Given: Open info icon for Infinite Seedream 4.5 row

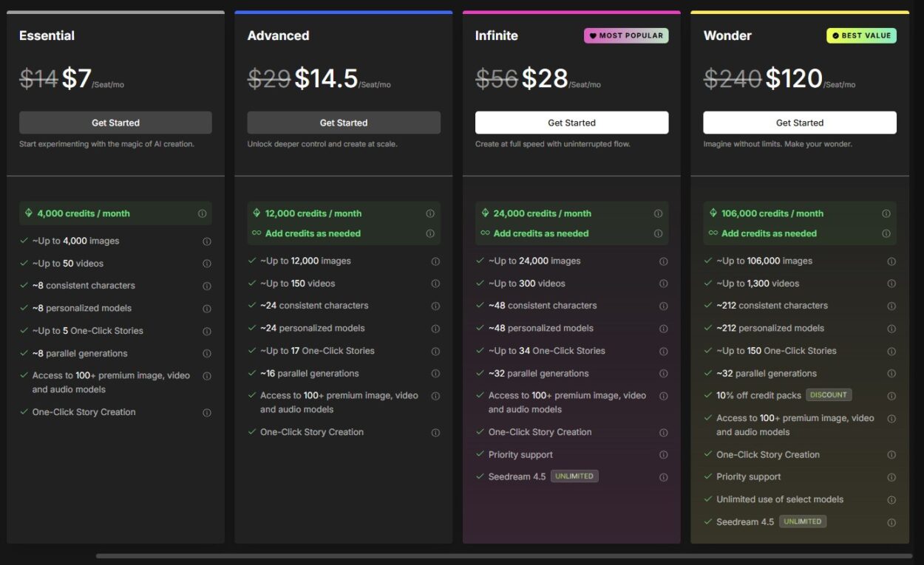Looking at the screenshot, I should [663, 477].
